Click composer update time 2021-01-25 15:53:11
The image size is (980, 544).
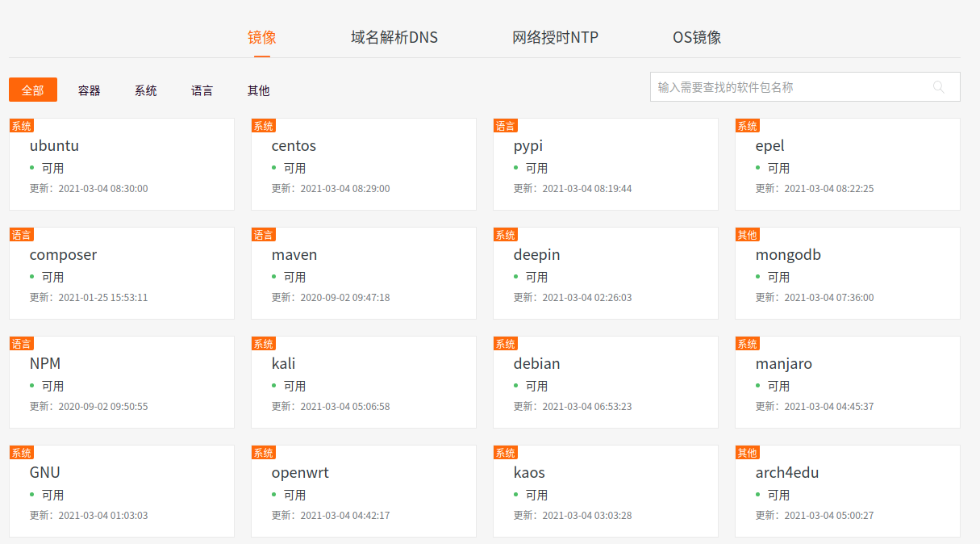coord(103,298)
